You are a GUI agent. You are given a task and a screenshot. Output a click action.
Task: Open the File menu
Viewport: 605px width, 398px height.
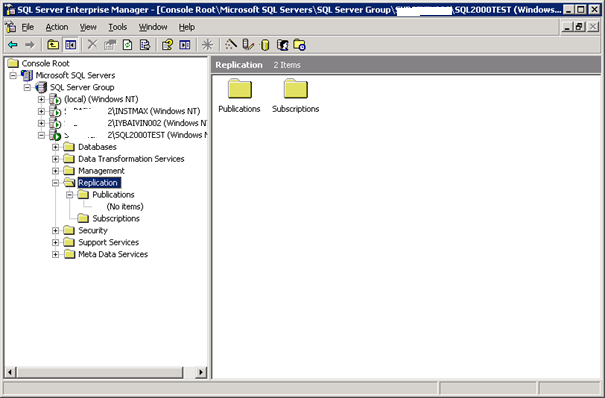pos(27,27)
